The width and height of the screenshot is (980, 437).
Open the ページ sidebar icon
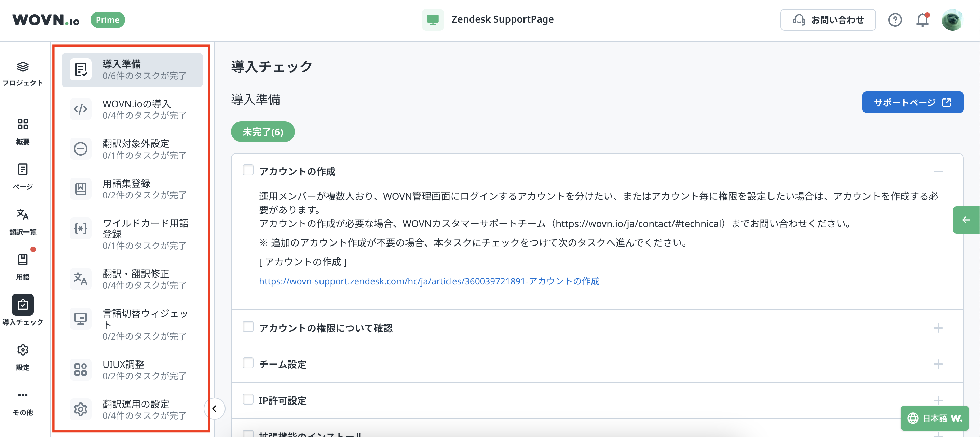point(23,170)
